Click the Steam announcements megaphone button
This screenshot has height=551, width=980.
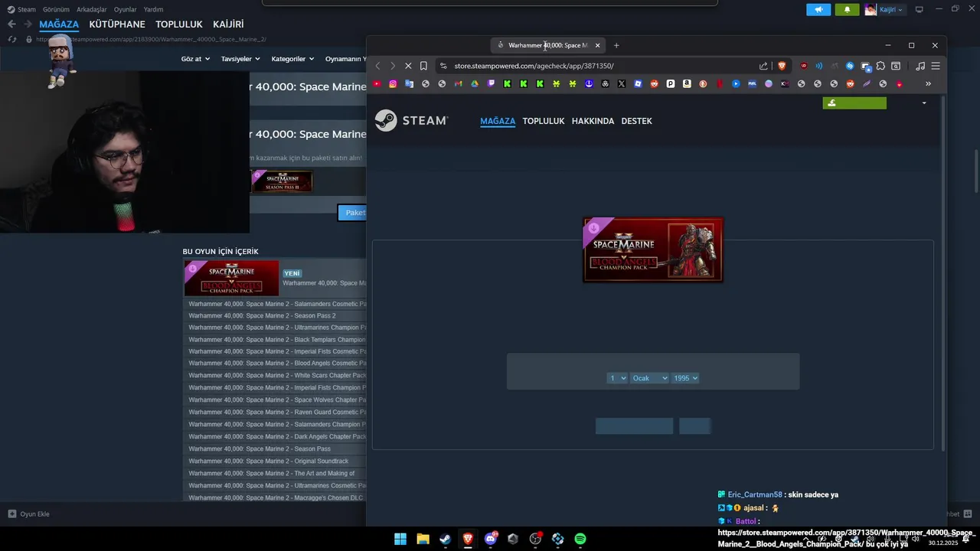point(818,10)
